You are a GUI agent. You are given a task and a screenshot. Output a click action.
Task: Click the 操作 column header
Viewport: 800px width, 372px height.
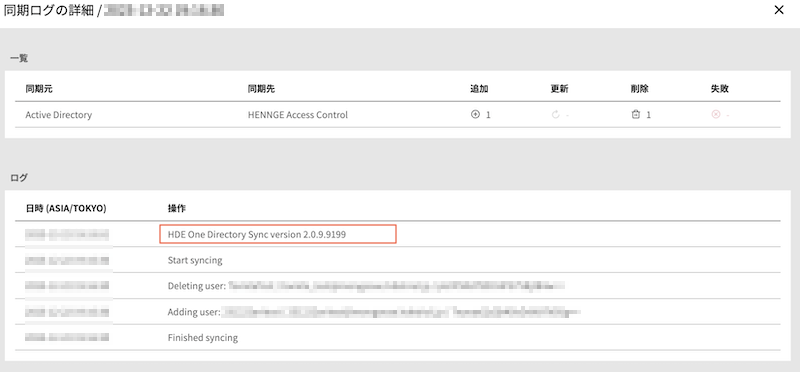tap(176, 208)
